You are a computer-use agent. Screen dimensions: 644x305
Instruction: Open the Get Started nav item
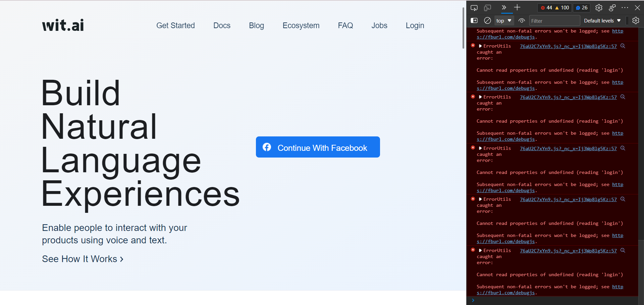pos(175,25)
